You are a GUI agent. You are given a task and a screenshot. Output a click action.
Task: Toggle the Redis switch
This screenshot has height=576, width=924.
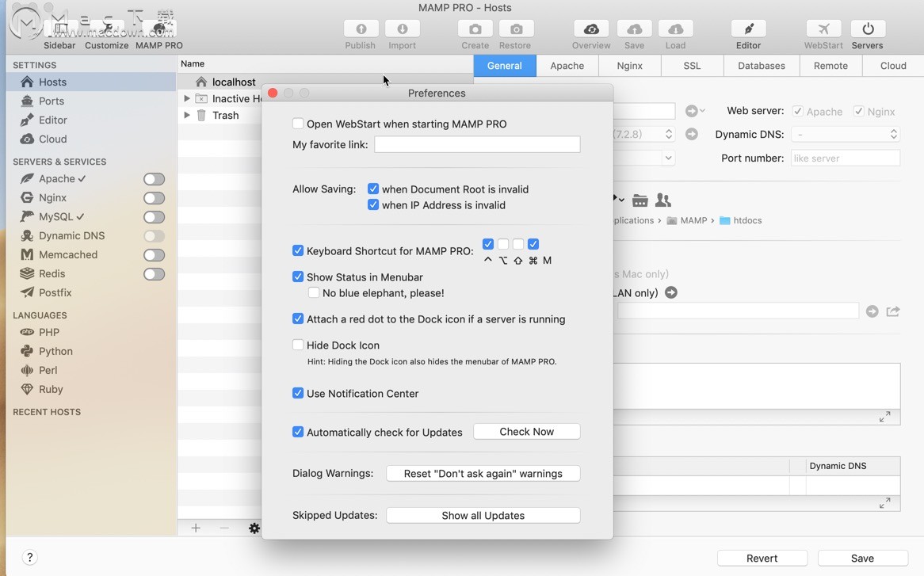click(x=154, y=274)
